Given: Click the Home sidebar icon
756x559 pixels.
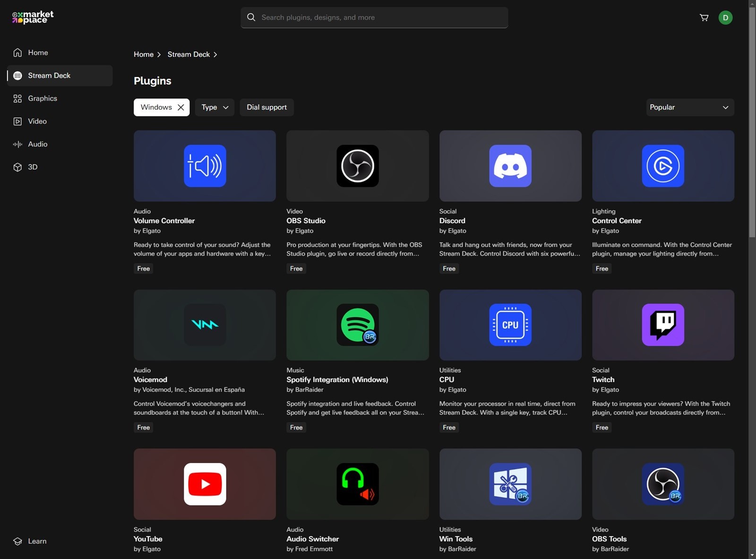Looking at the screenshot, I should 17,52.
